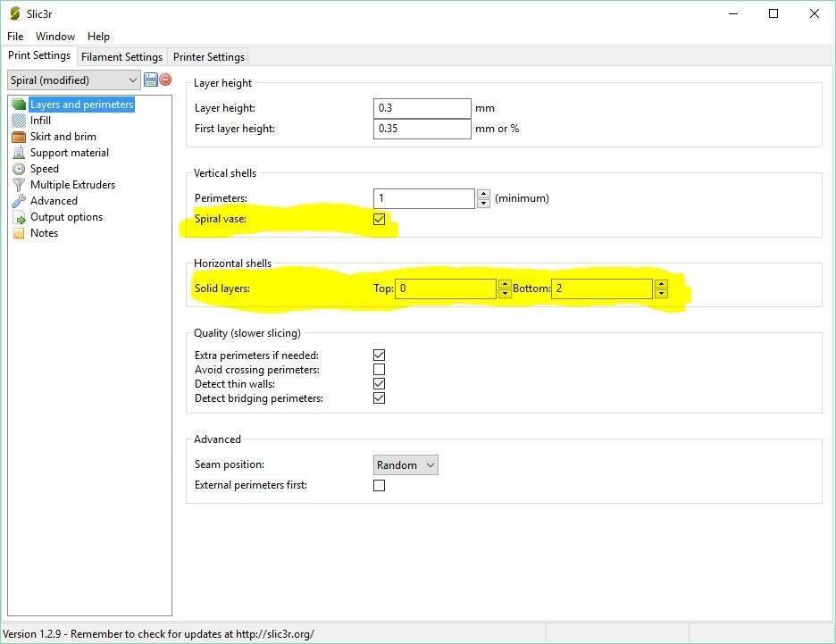Click the Speed clock icon
This screenshot has height=644, width=836.
point(19,169)
